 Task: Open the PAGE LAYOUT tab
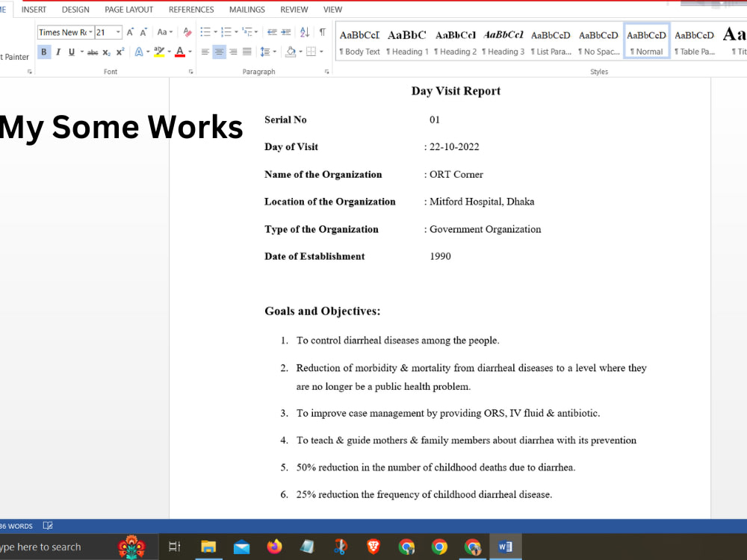(128, 10)
